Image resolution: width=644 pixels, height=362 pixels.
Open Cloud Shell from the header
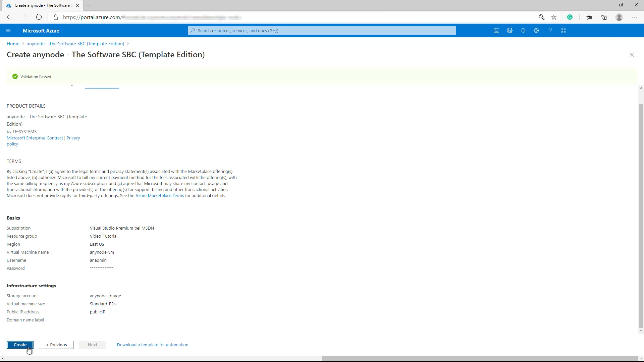pos(496,31)
